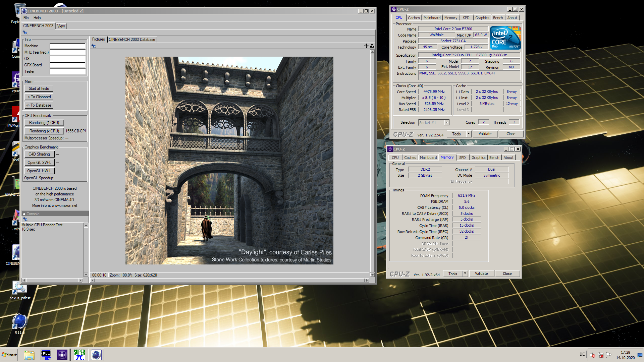Open the Start menu

[x=9, y=355]
